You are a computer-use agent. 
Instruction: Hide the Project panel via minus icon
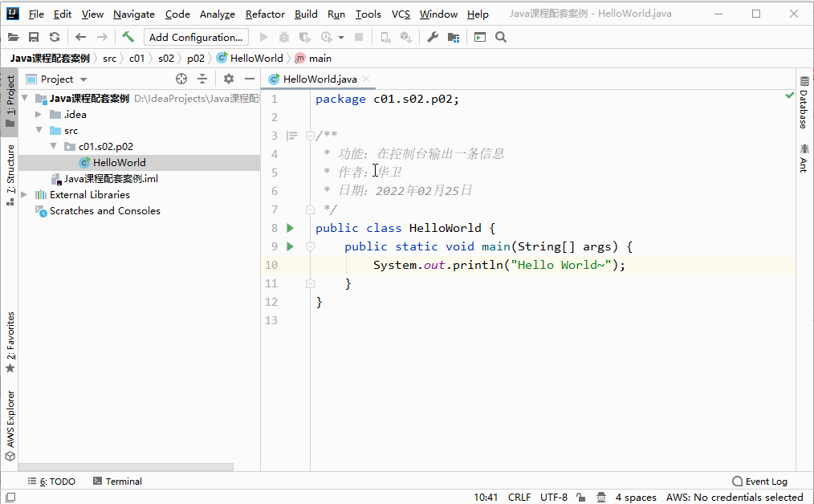coord(250,79)
